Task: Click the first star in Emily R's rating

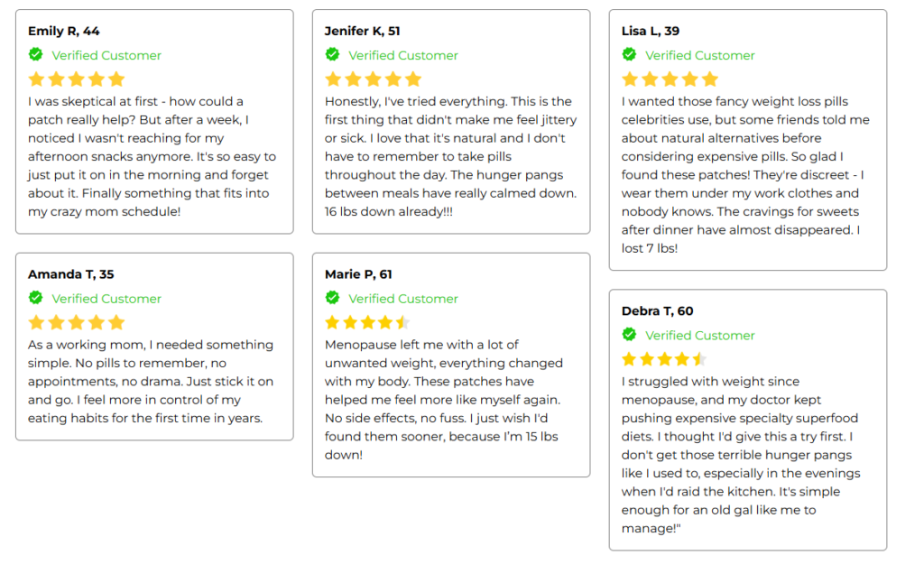Action: tap(36, 79)
